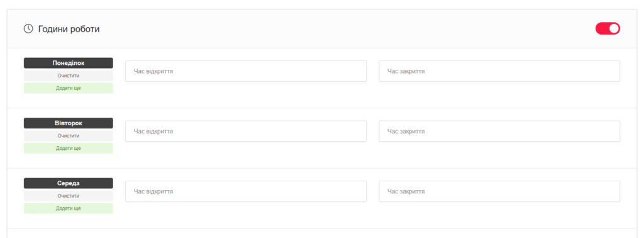
Task: Open Вівторок Час відкриття time field
Action: point(246,131)
